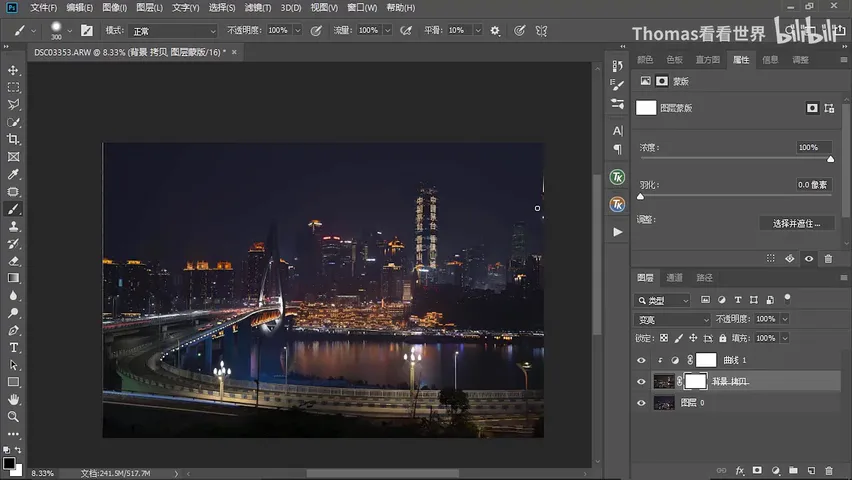Open the brush preset picker arrow
This screenshot has height=480, width=852.
pyautogui.click(x=70, y=31)
